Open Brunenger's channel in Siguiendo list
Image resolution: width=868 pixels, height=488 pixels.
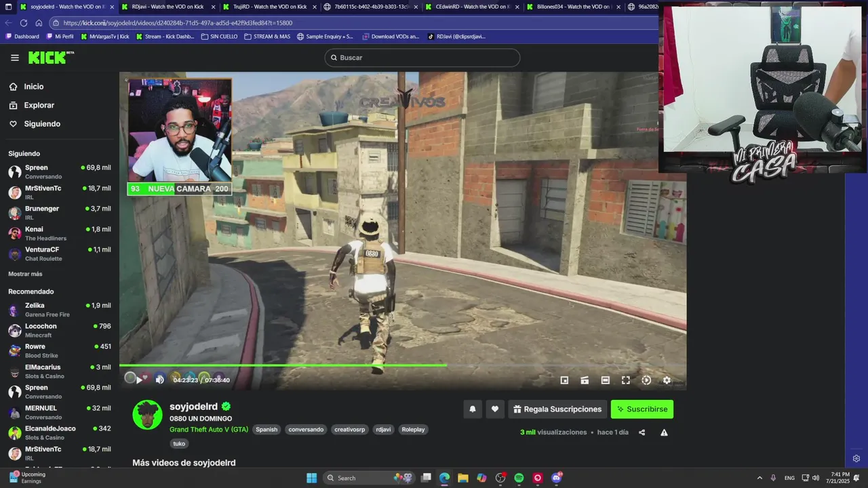tap(60, 212)
